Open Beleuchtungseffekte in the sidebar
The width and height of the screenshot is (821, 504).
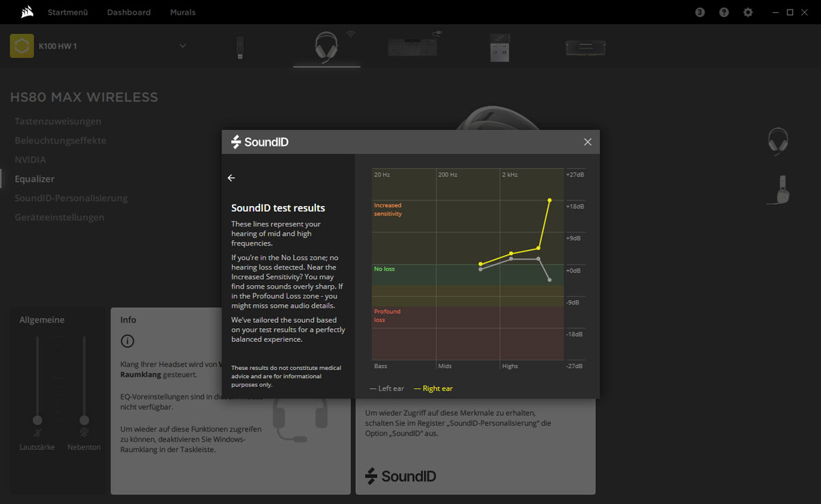[x=61, y=140]
